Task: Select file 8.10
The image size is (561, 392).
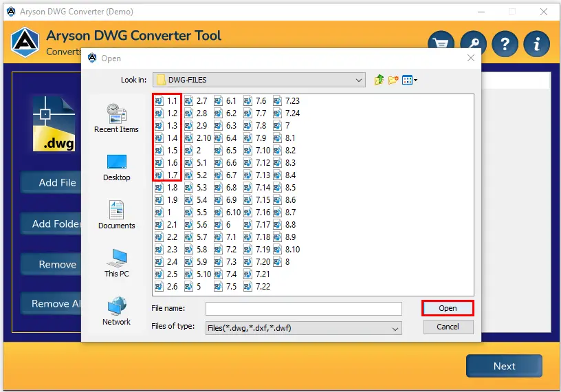Action: [x=287, y=250]
